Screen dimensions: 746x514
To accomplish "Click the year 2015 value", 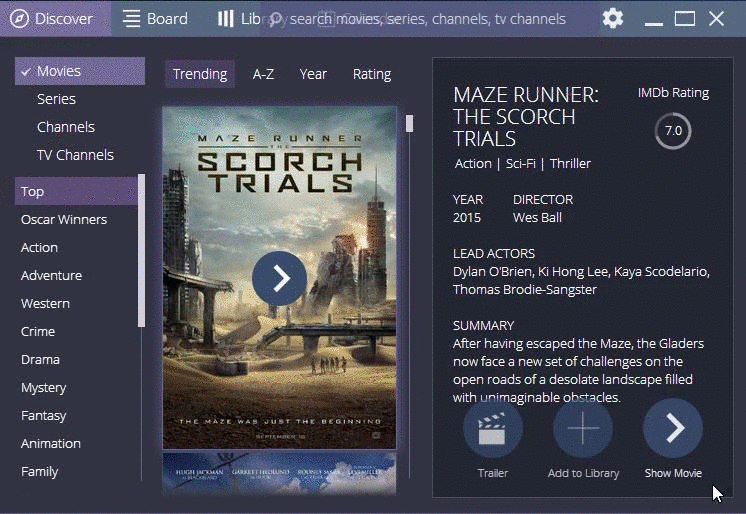I will 467,218.
